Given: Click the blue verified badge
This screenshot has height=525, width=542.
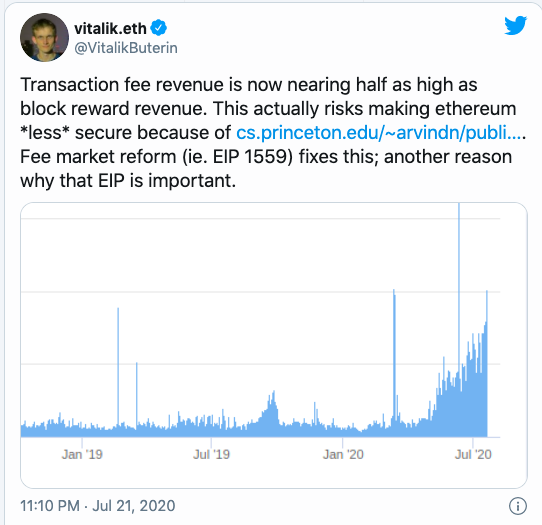Looking at the screenshot, I should tap(159, 28).
